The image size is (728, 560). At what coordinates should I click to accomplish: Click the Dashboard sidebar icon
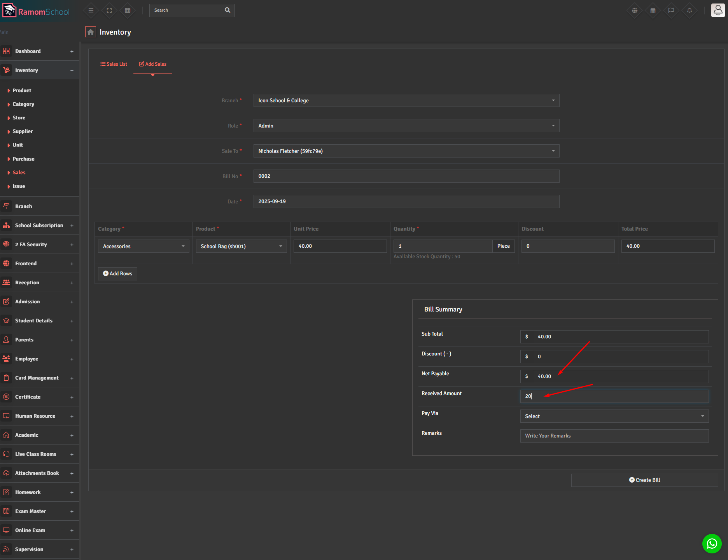pos(6,51)
